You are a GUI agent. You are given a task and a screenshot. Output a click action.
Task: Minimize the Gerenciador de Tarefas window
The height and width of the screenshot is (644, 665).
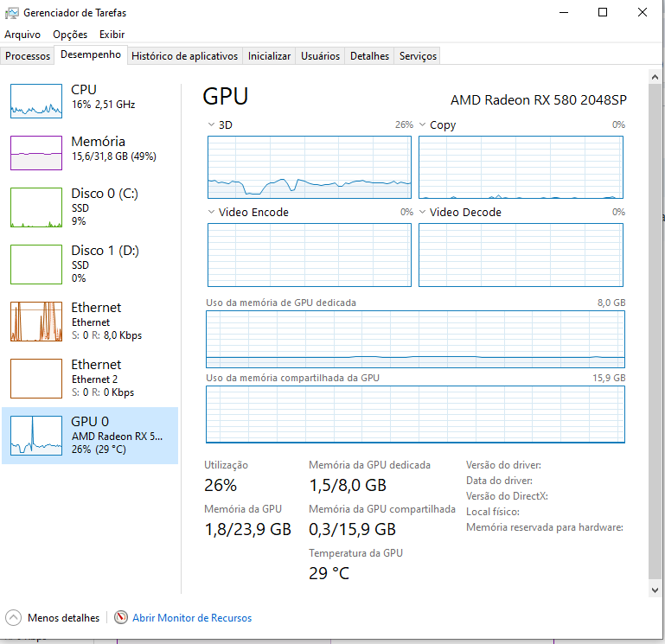564,12
